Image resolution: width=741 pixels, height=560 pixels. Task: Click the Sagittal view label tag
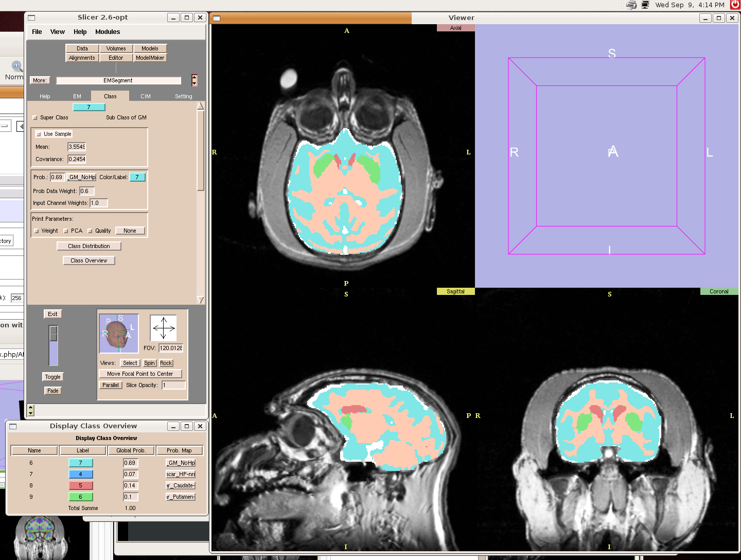(x=455, y=291)
